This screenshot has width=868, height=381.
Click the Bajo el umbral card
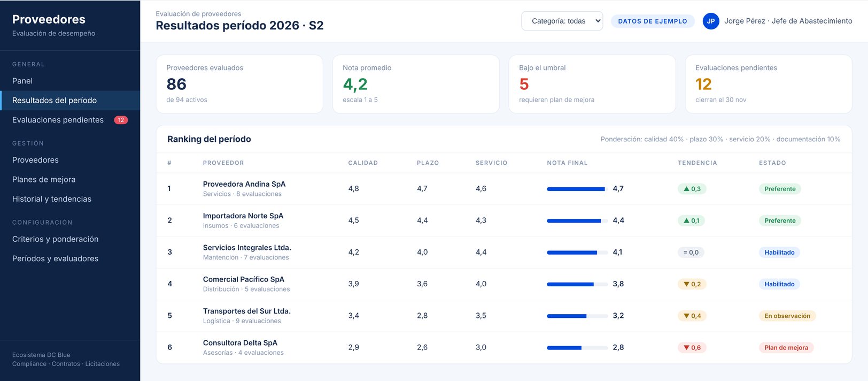point(592,84)
